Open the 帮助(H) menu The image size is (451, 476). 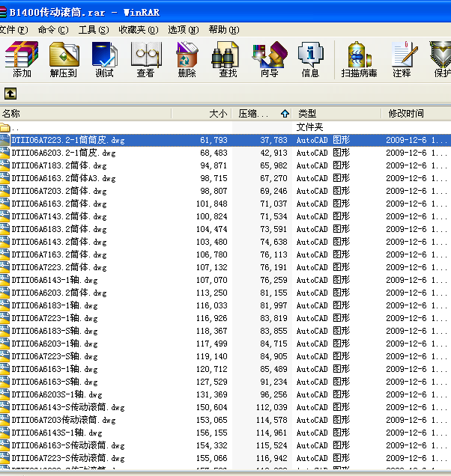point(224,30)
